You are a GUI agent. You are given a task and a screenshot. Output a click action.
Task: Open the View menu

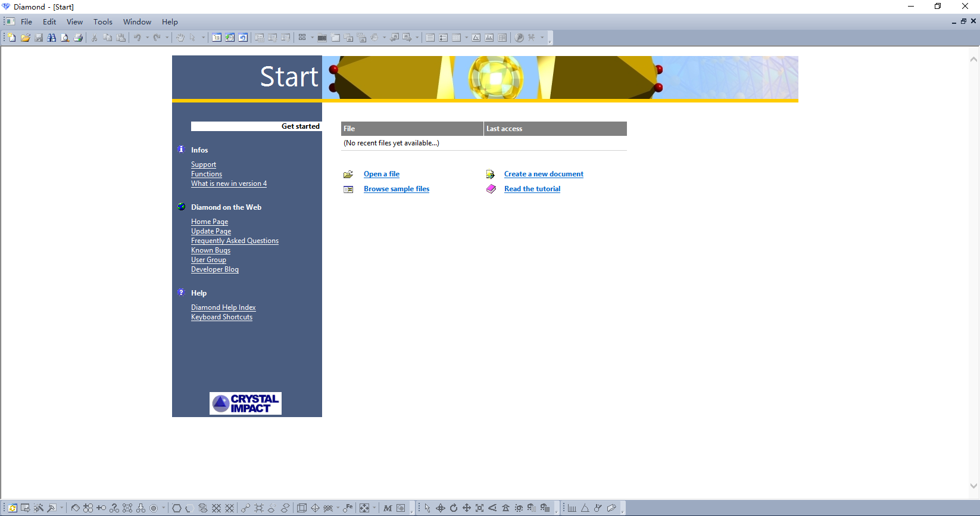74,22
